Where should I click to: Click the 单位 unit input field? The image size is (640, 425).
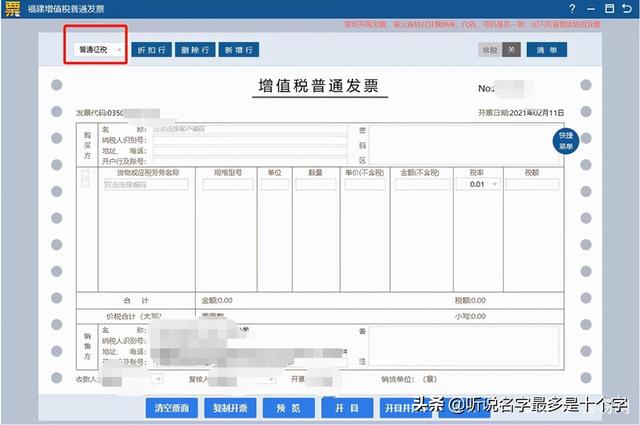[x=275, y=185]
